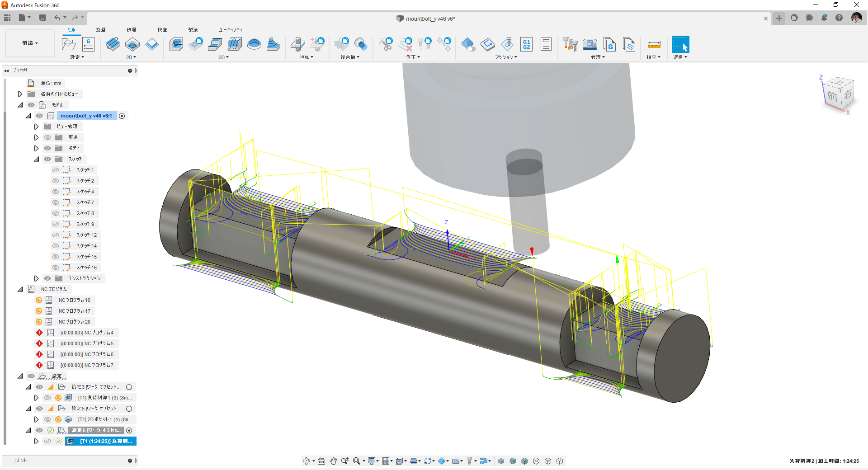Toggle visibility of モデル node
868x470 pixels.
pyautogui.click(x=31, y=105)
